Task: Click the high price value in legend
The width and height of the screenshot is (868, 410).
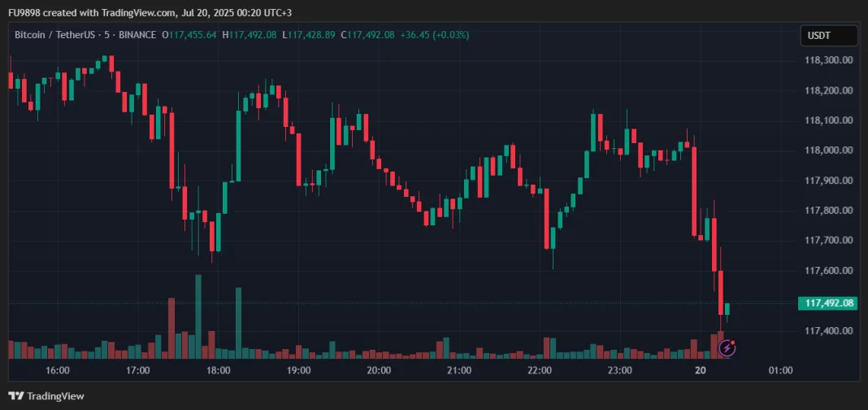Action: (254, 35)
